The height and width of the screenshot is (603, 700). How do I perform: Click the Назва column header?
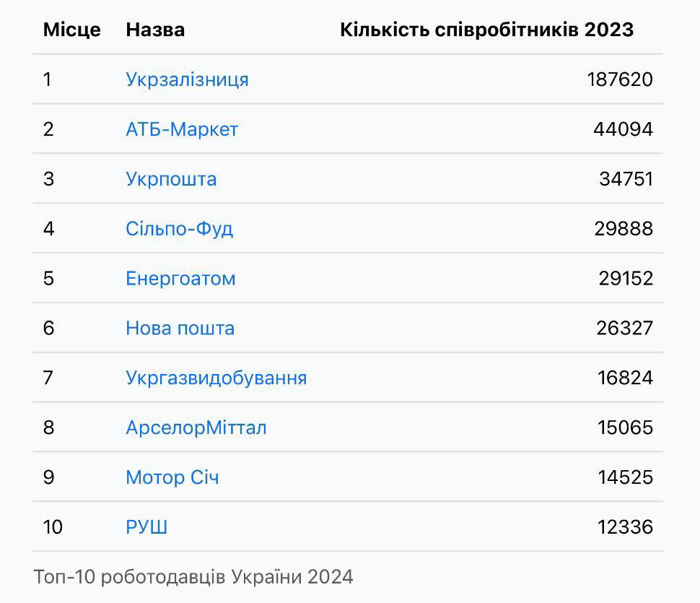coord(155,30)
